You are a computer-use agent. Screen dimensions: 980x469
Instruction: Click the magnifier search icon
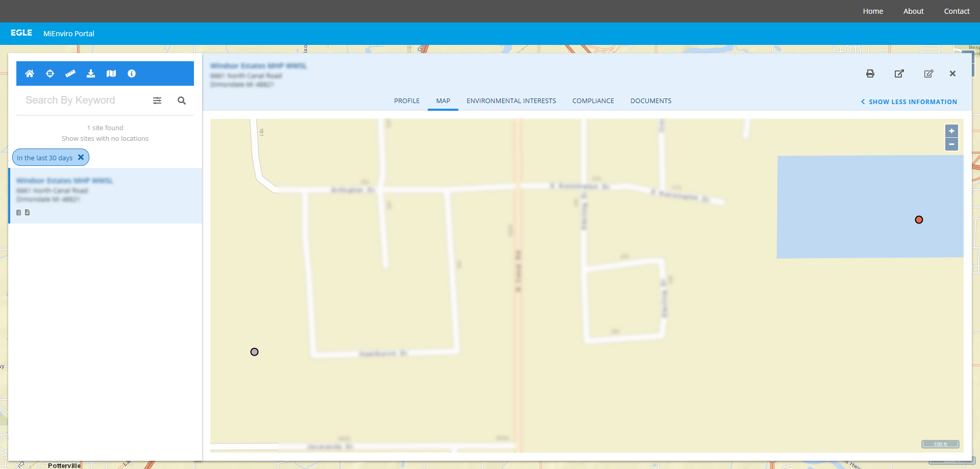pyautogui.click(x=182, y=101)
